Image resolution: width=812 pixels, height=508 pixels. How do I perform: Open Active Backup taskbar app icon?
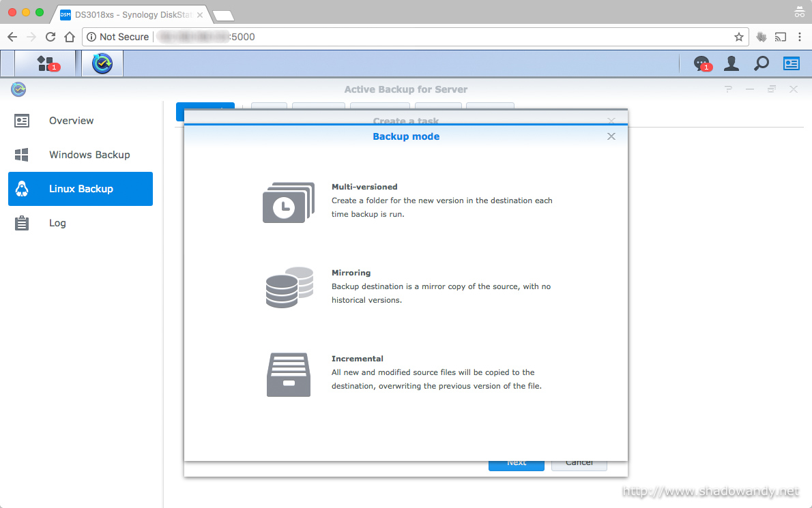click(102, 63)
